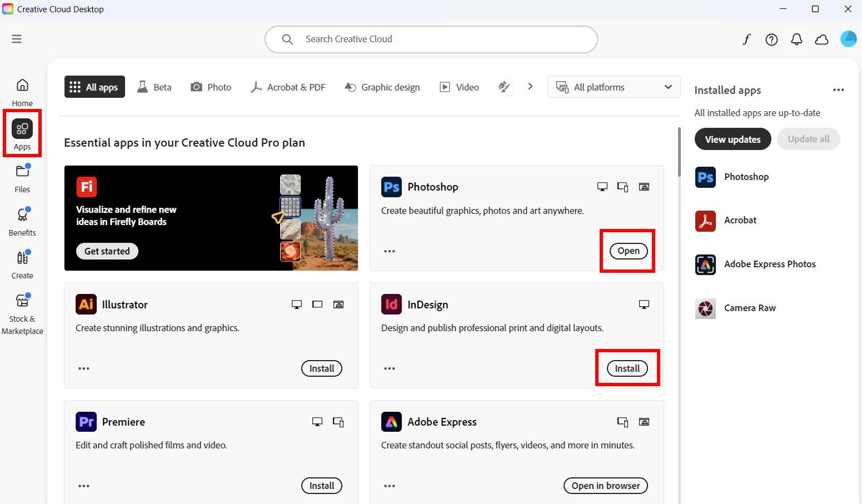
Task: Open Adobe Express in browser
Action: click(605, 485)
